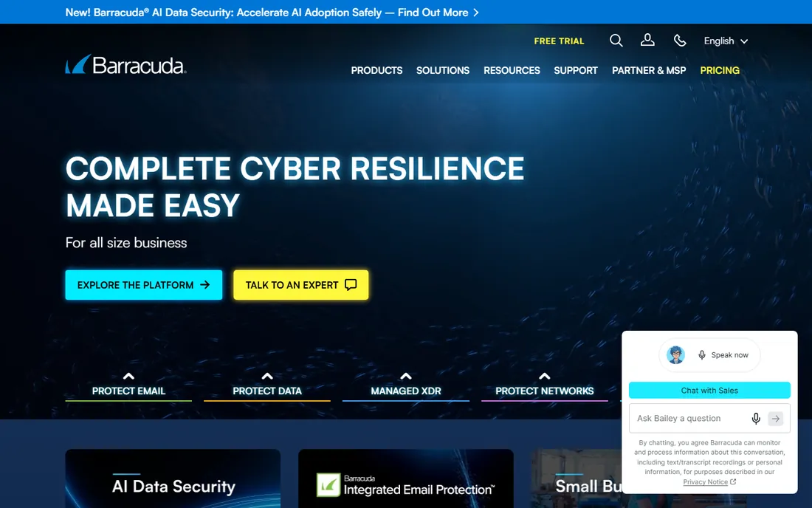This screenshot has height=508, width=812.
Task: Click microphone icon in Ask Bailey field
Action: (756, 419)
